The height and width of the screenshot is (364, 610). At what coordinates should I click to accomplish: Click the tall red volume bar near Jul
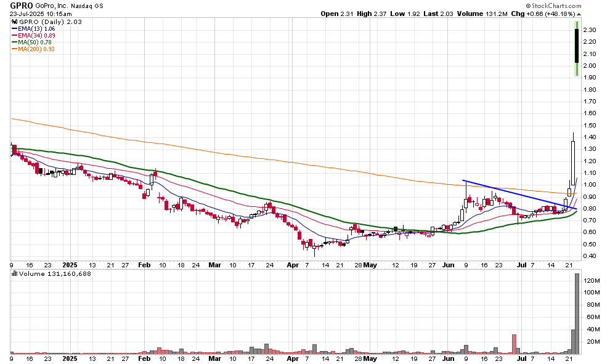[514, 344]
